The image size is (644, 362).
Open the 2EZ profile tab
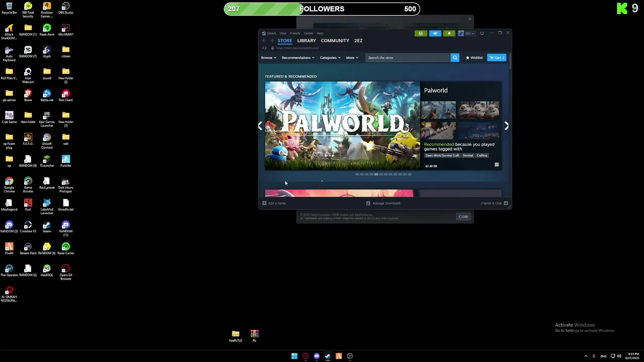(x=358, y=41)
